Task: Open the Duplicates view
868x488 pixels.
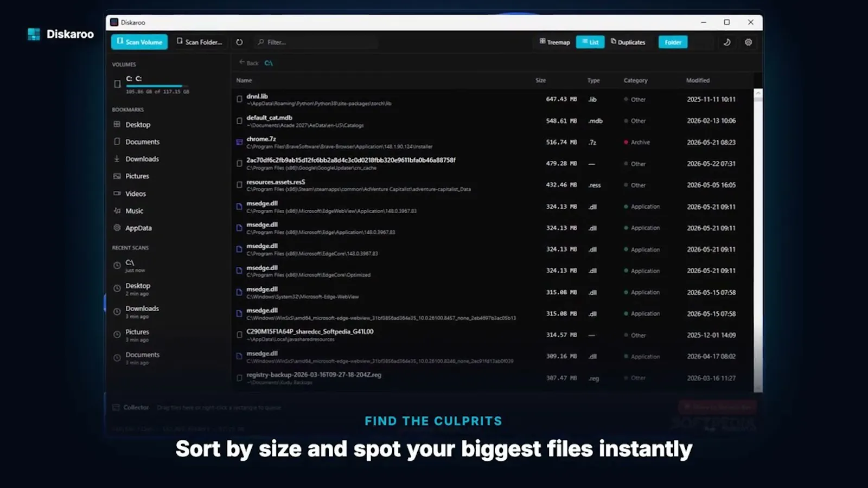Action: point(628,42)
